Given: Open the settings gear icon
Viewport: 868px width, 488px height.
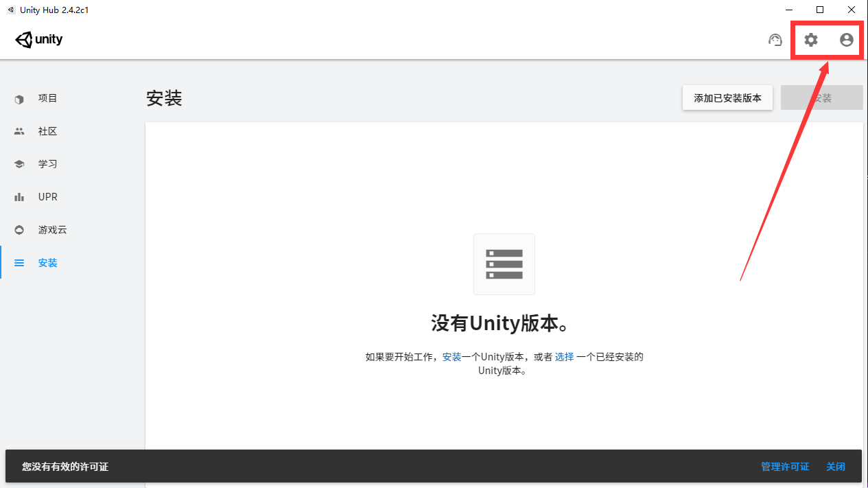Looking at the screenshot, I should coord(811,40).
